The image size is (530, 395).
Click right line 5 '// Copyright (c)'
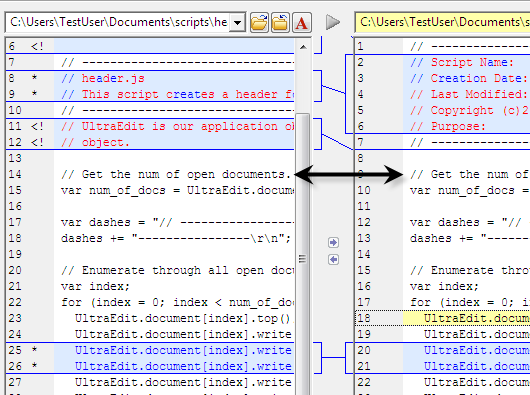469,110
